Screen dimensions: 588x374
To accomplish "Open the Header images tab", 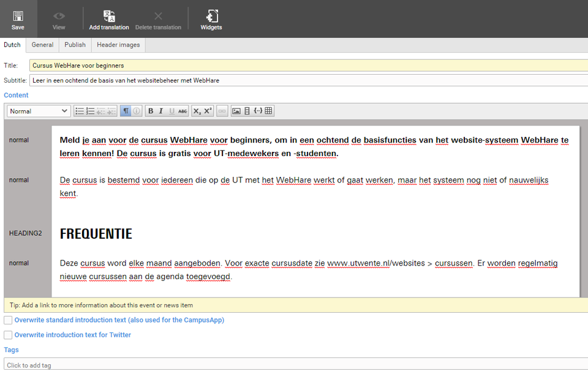I will coord(118,45).
